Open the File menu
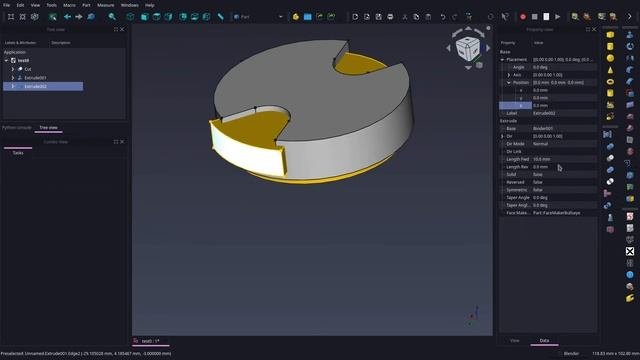640x360 pixels. tap(7, 5)
